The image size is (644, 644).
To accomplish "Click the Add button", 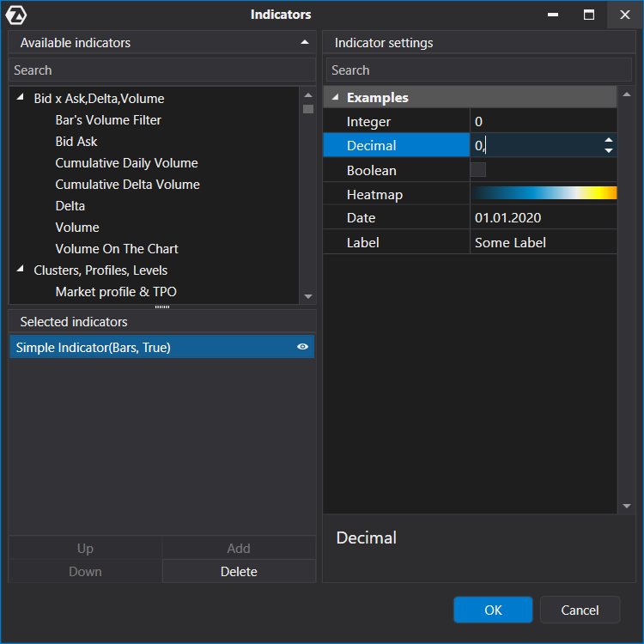I will click(239, 549).
